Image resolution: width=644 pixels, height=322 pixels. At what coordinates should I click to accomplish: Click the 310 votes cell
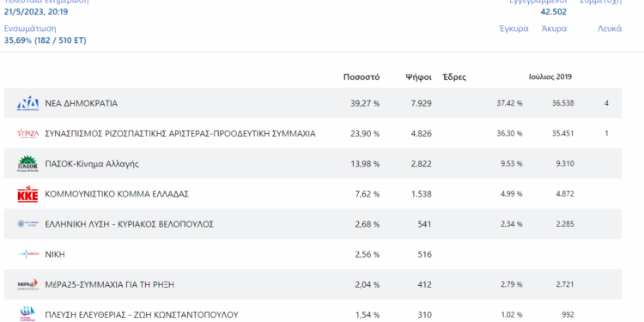[425, 315]
